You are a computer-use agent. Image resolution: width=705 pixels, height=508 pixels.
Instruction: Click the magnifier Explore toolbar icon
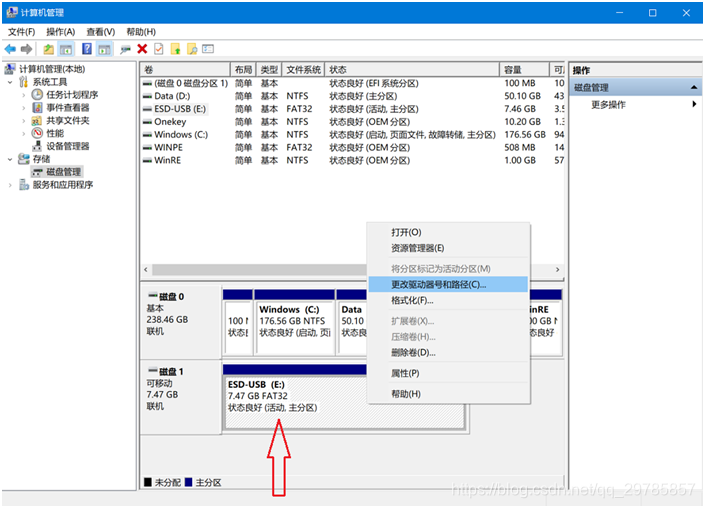pos(192,49)
